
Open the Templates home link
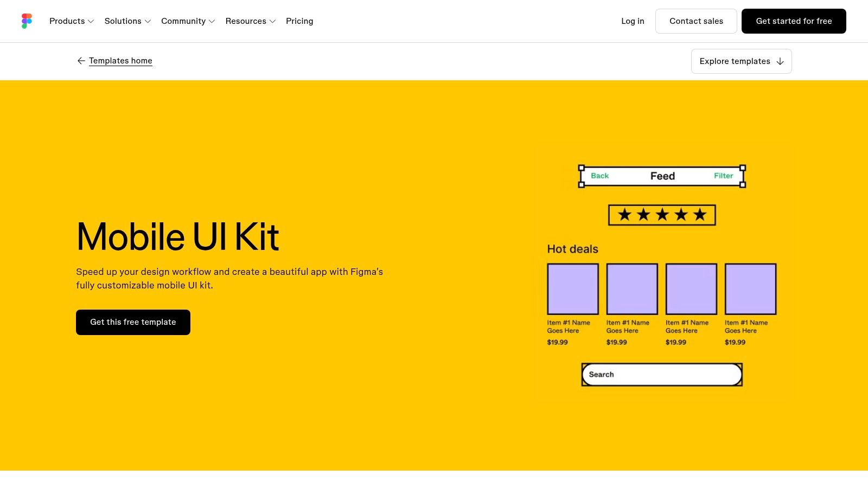pyautogui.click(x=120, y=61)
